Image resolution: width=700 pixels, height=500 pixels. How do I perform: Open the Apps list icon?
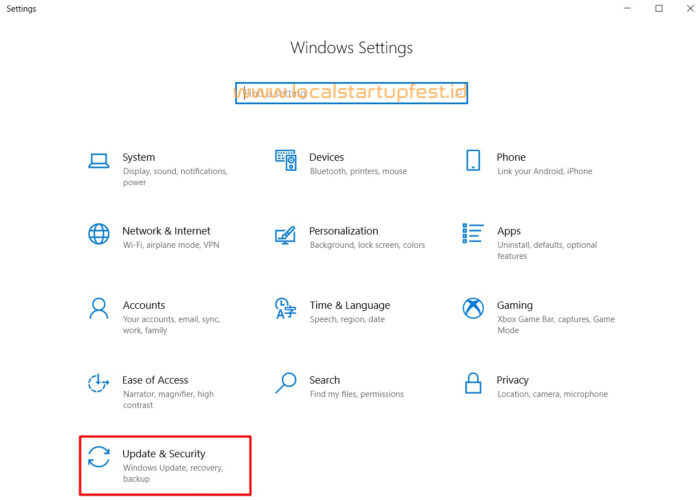click(473, 233)
